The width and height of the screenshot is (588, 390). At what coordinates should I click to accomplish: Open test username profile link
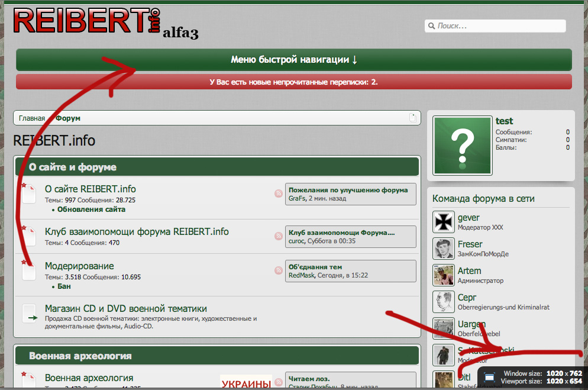pyautogui.click(x=504, y=121)
